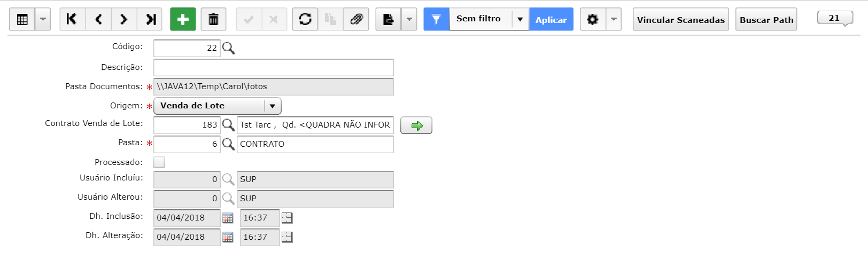Focus the Descrição text field
This screenshot has height=268, width=868.
(x=274, y=67)
